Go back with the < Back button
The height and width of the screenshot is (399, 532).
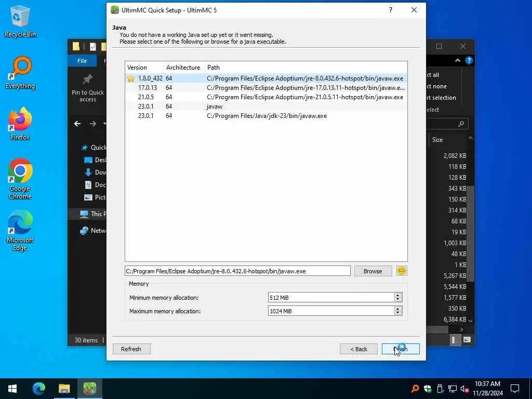[358, 349]
